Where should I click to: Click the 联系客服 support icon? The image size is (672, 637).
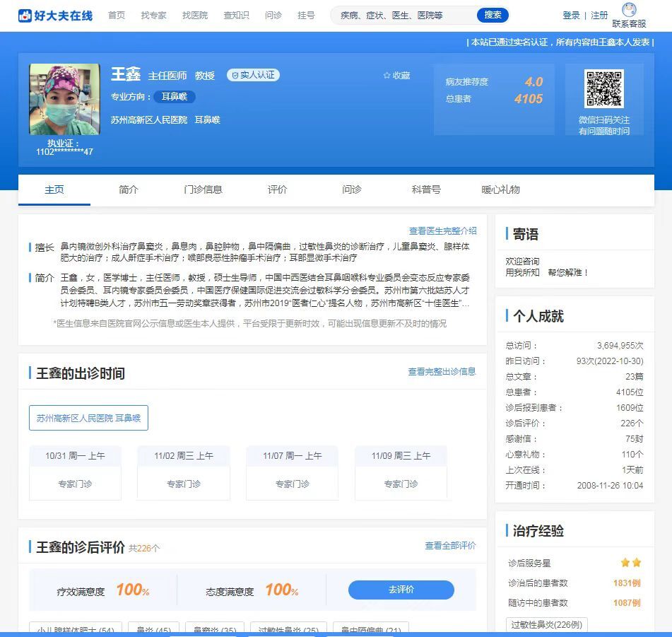tap(628, 10)
